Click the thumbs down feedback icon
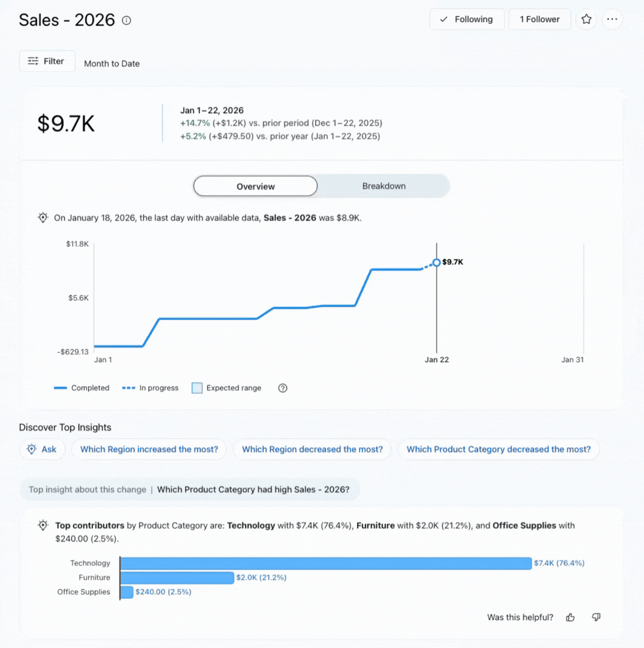644x648 pixels. (596, 617)
